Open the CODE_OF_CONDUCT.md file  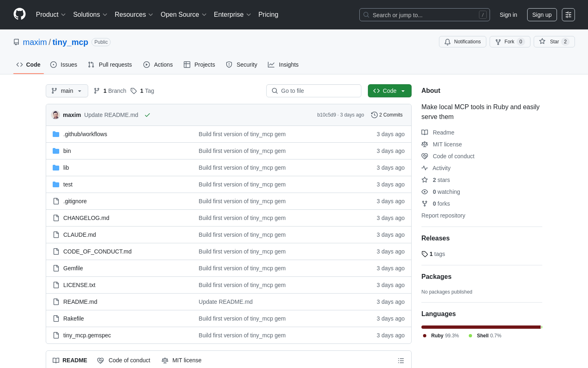pos(97,251)
